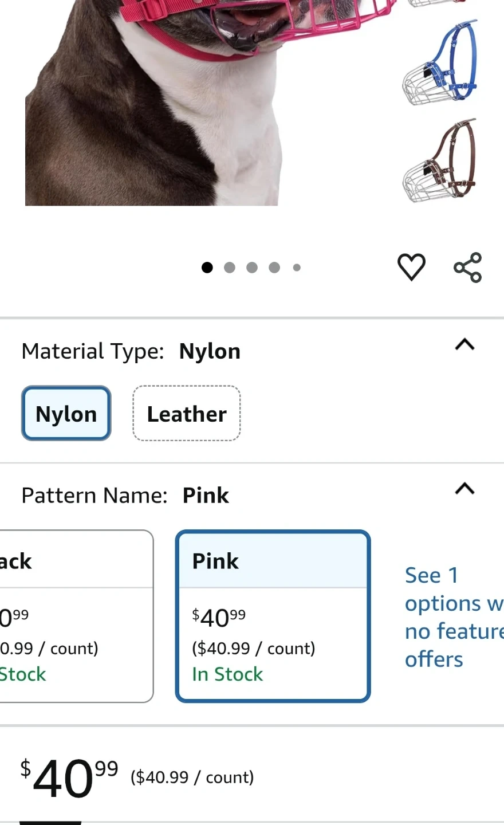Go to fourth image carousel dot
The width and height of the screenshot is (504, 825).
[x=274, y=268]
